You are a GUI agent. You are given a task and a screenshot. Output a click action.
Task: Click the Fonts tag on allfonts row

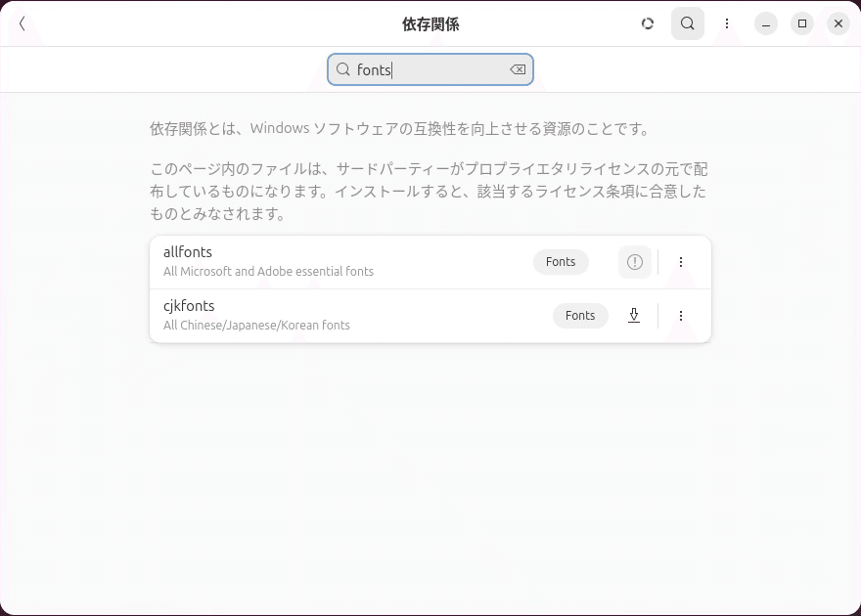click(x=561, y=262)
